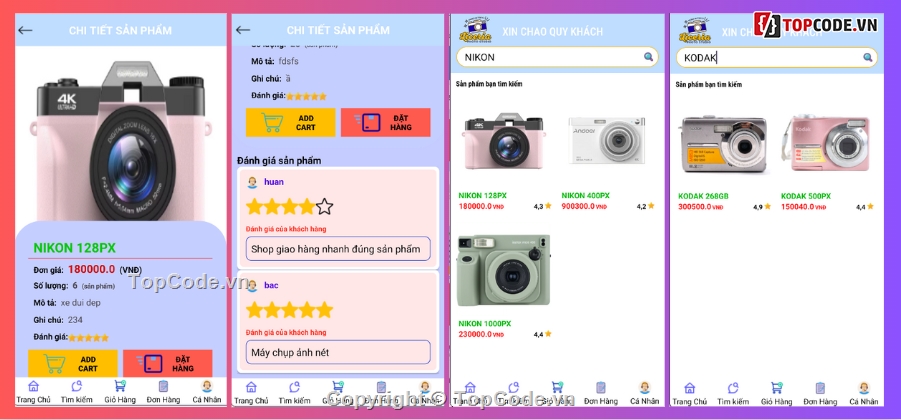Image resolution: width=901 pixels, height=420 pixels.
Task: Tap search magnifier icon in NIKON search bar
Action: click(648, 57)
